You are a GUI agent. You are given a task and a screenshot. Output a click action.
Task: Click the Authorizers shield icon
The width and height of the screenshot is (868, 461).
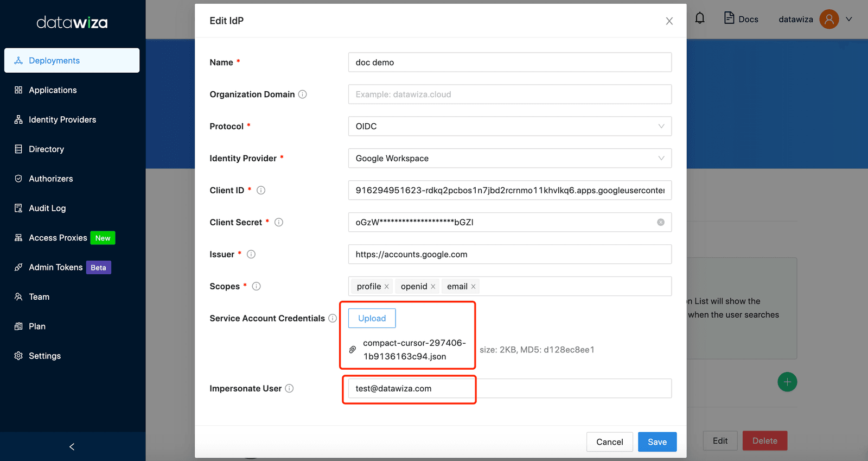[18, 179]
